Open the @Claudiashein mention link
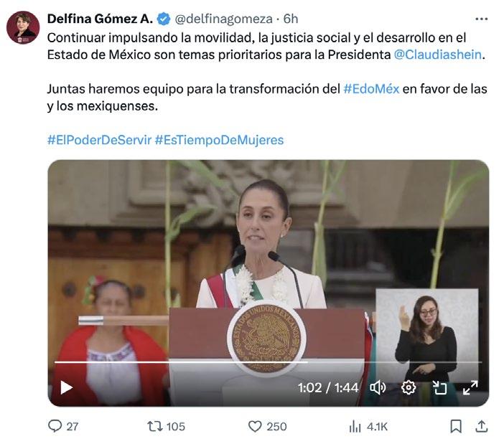504x444 pixels. 438,55
